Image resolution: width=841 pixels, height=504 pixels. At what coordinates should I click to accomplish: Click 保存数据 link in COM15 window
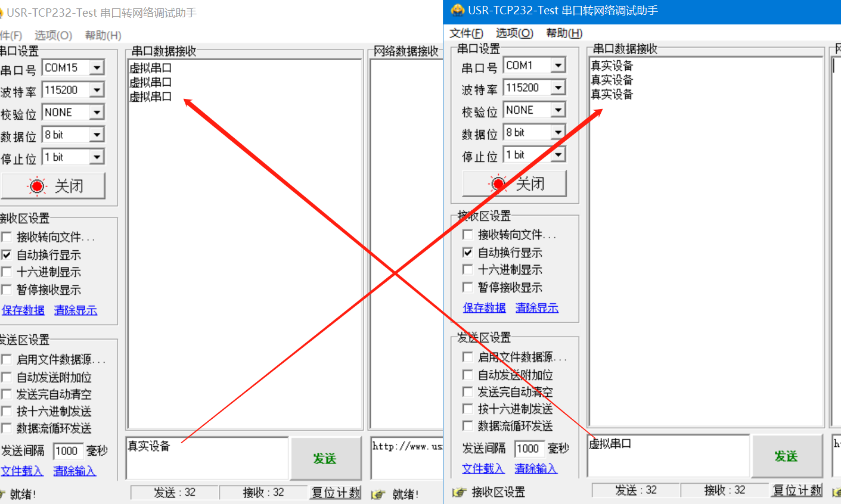pos(23,310)
